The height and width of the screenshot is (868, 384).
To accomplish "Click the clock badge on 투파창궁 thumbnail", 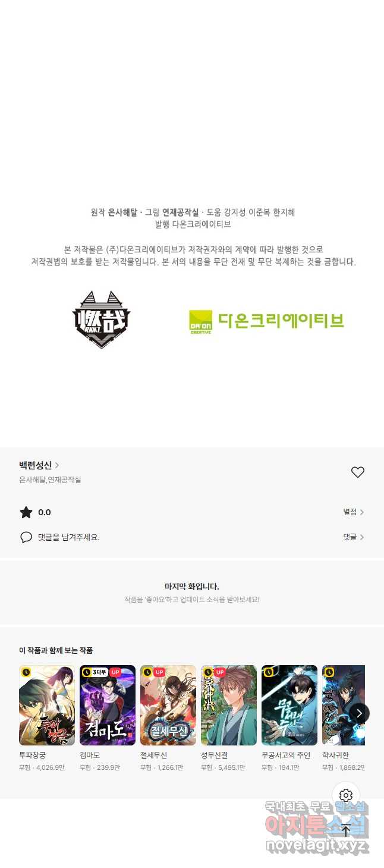I will [x=26, y=672].
